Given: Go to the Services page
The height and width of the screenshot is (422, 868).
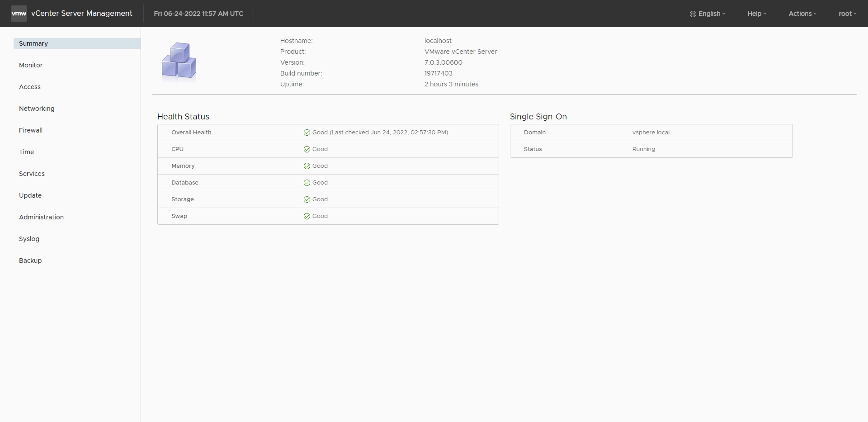Looking at the screenshot, I should 32,174.
